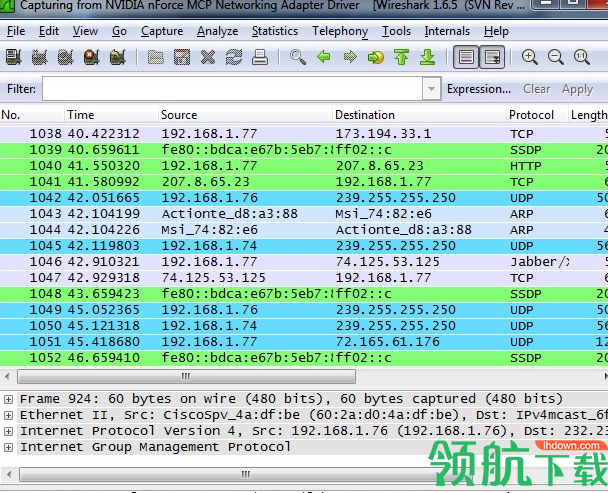The image size is (608, 493).
Task: Select packet 1038 to 173.194.33.1
Action: coord(304,134)
